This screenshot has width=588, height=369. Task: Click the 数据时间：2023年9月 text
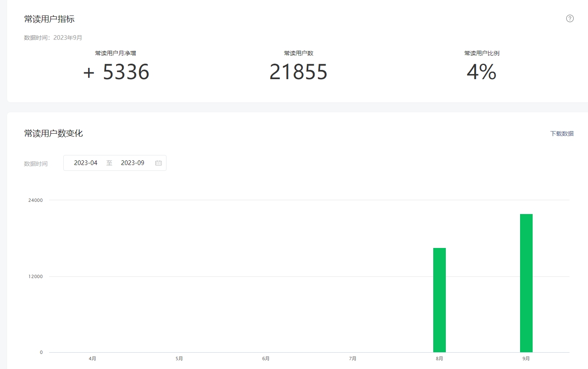pos(53,38)
